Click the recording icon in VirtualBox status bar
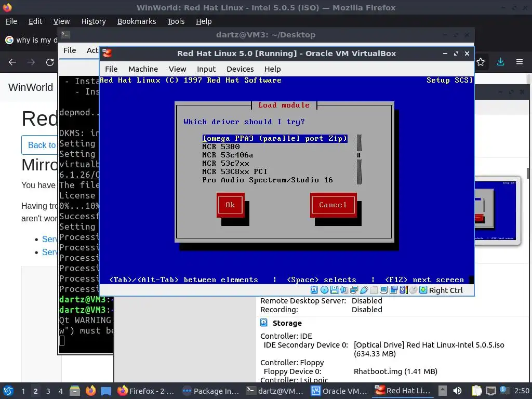 click(x=394, y=290)
